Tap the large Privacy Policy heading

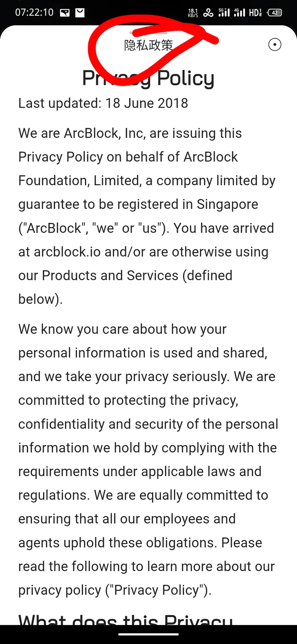coord(148,78)
